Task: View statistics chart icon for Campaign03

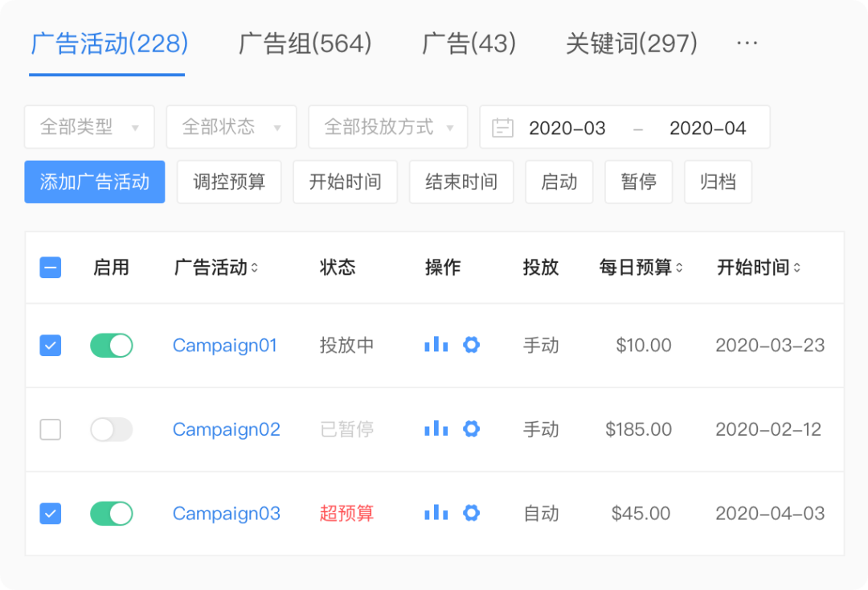Action: tap(436, 513)
